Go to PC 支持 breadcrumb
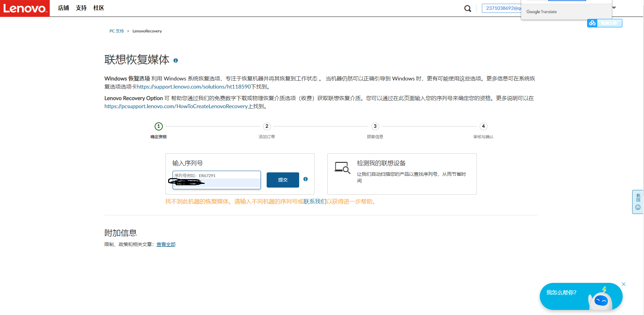This screenshot has height=315, width=644. point(117,31)
